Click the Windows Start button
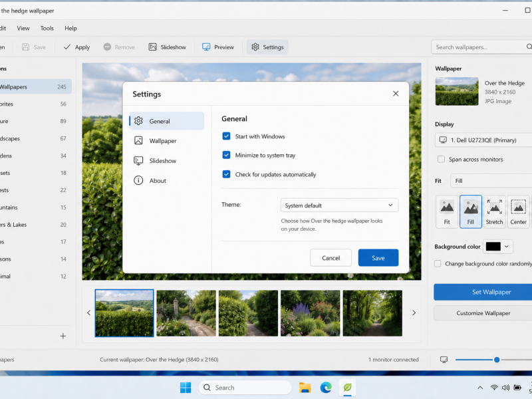This screenshot has height=399, width=532. coord(186,388)
